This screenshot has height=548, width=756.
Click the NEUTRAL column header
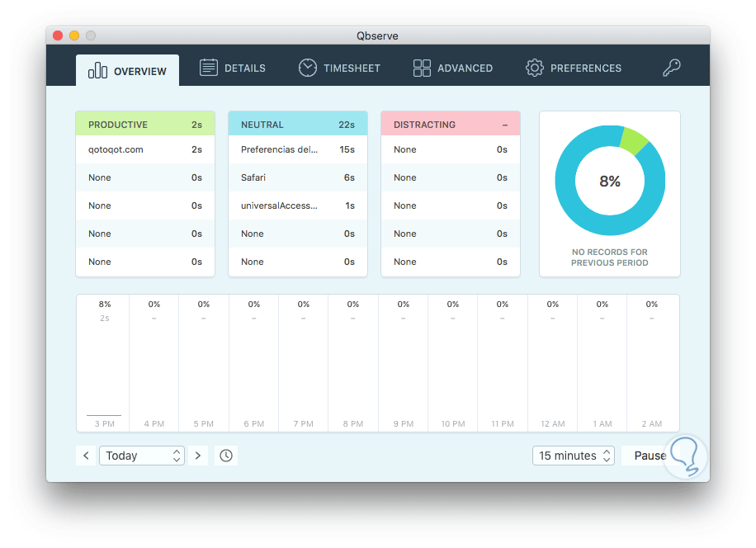tap(297, 124)
